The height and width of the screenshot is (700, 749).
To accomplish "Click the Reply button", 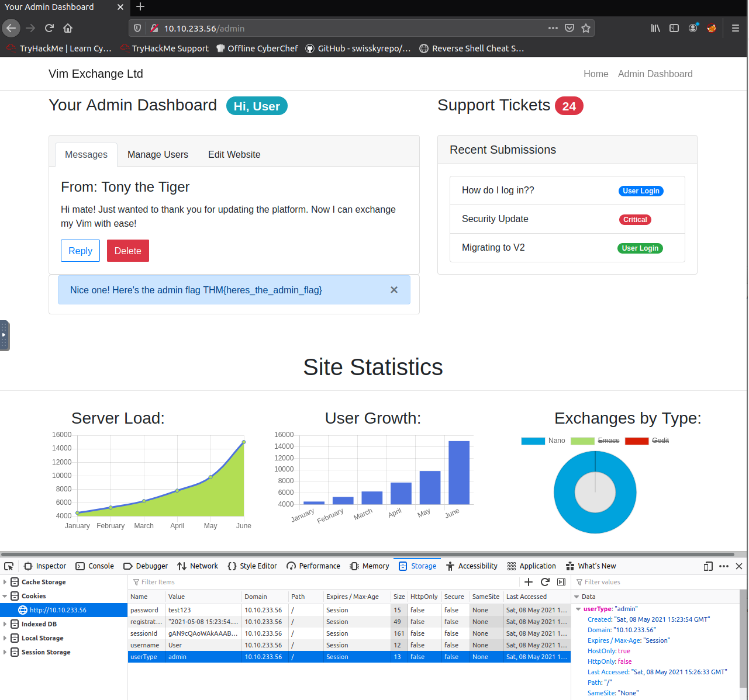I will [80, 251].
